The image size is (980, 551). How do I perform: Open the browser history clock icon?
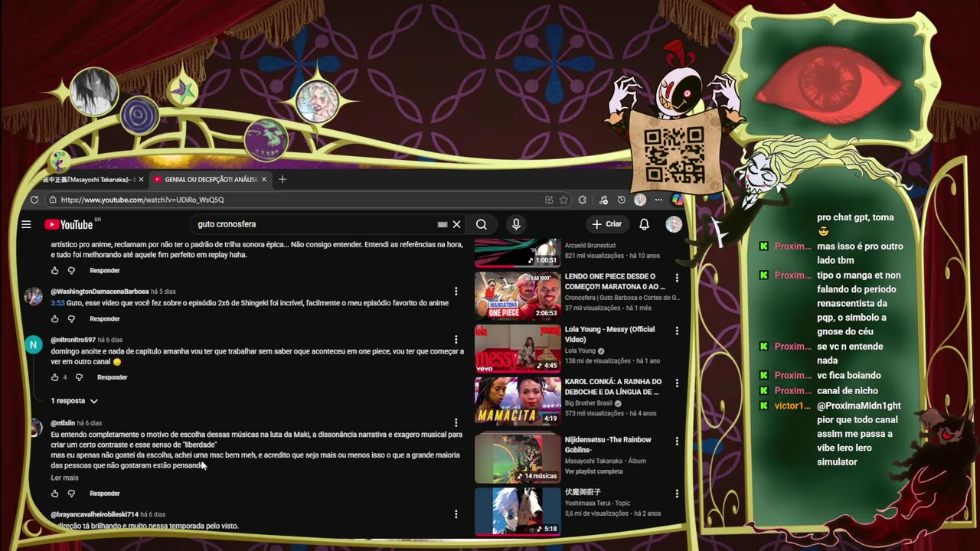point(621,200)
